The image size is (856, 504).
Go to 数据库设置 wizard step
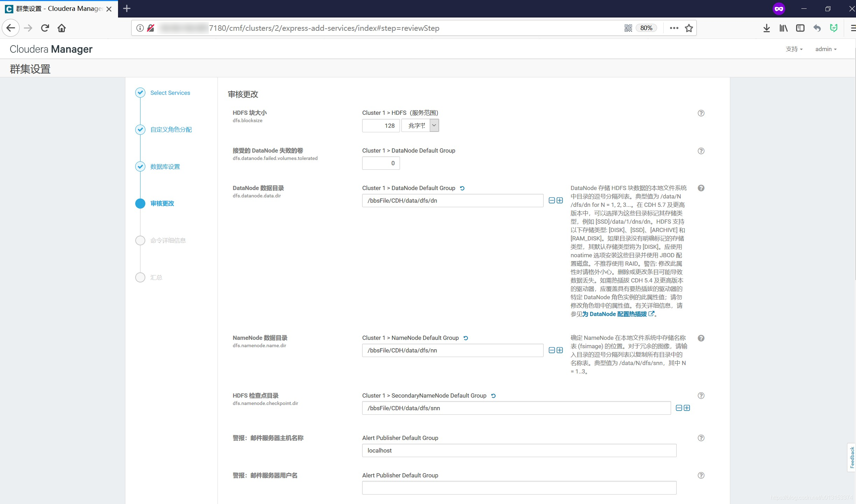coord(165,167)
